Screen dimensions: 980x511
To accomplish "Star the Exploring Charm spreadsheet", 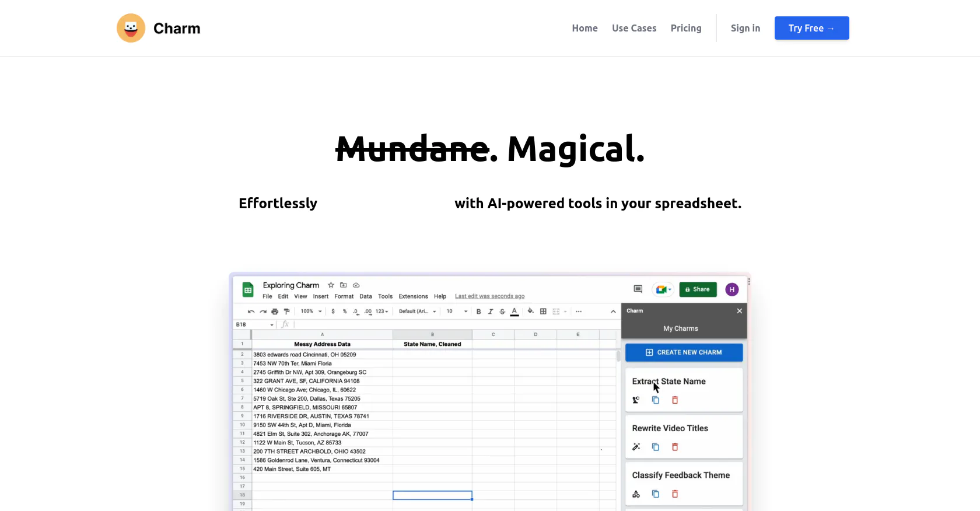I will (x=331, y=285).
